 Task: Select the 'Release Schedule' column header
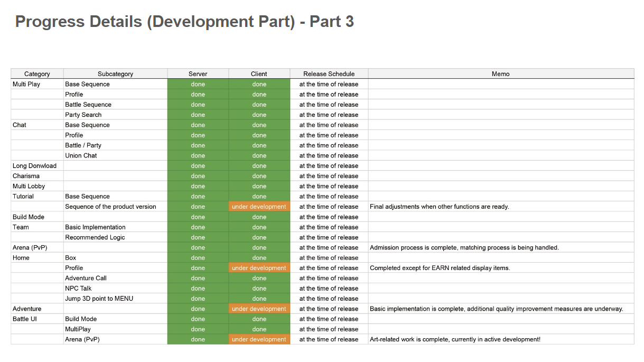tap(329, 74)
